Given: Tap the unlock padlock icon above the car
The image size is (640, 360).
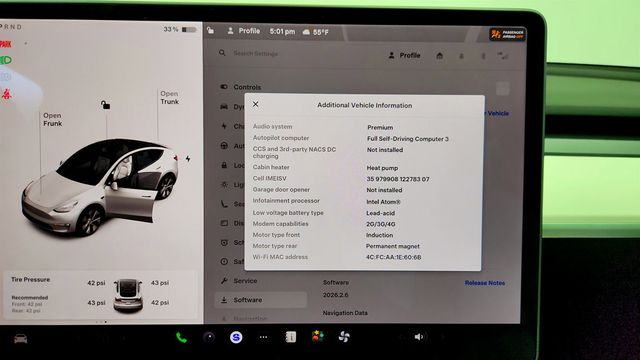Looking at the screenshot, I should [x=105, y=105].
